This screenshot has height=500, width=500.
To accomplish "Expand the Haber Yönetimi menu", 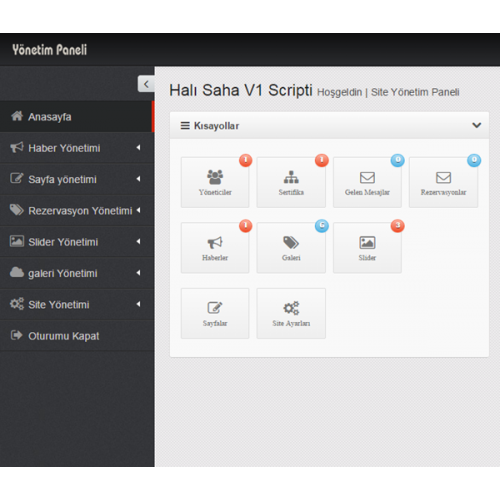I will point(77,148).
